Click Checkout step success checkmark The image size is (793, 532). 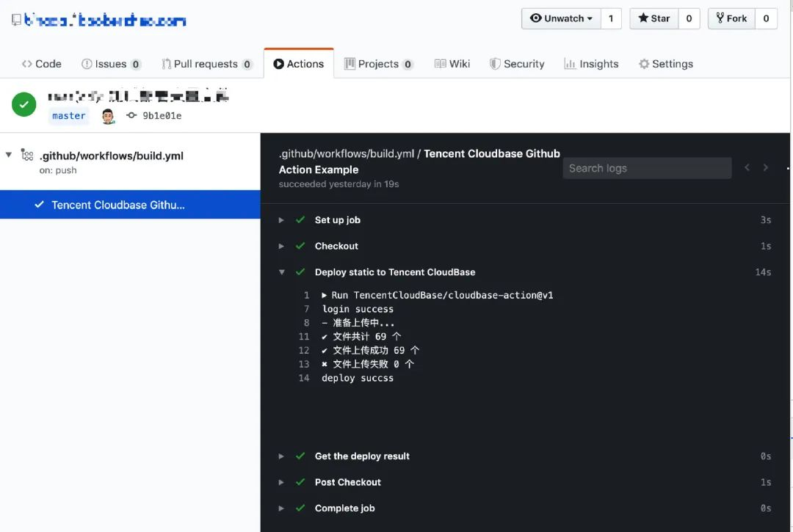tap(300, 246)
